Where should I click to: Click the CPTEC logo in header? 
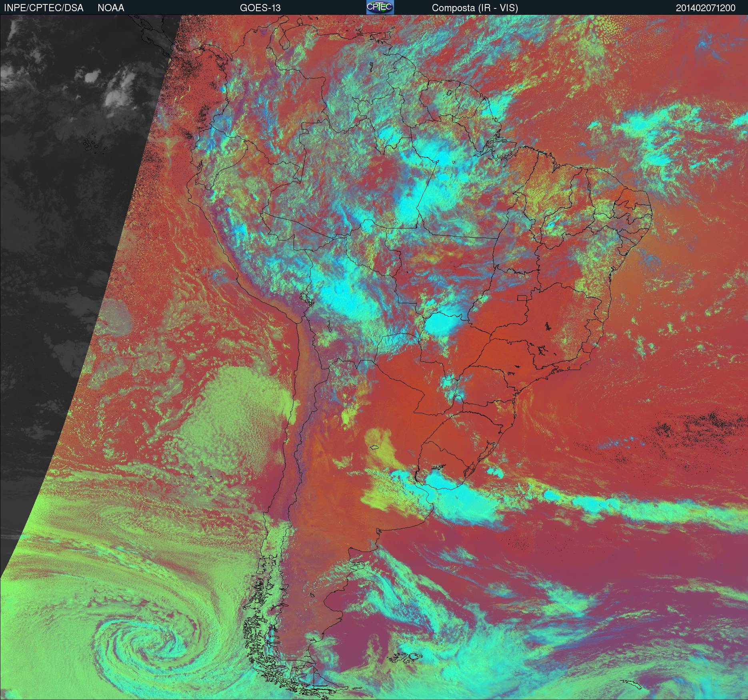tap(380, 7)
